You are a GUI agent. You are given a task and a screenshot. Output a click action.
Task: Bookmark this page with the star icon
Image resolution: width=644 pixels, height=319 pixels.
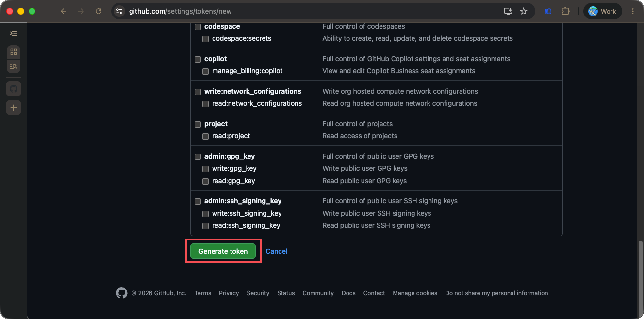pos(524,11)
